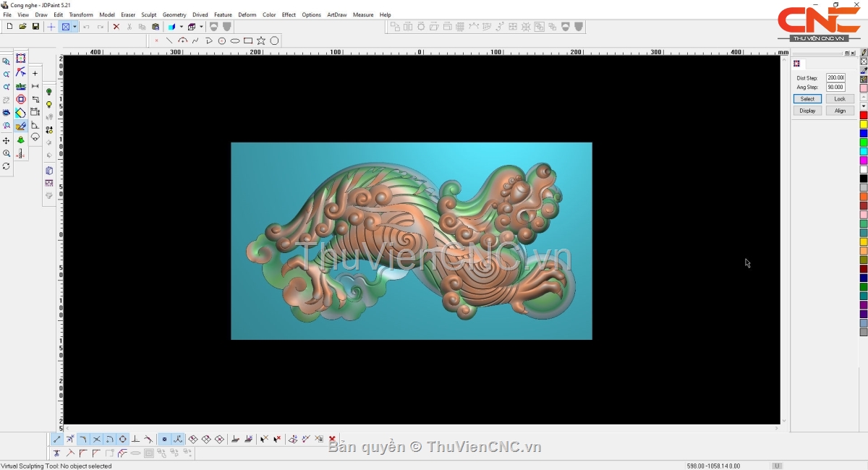Choose the rectangle drawing tool
Screen dimensions: 868x470
point(248,40)
